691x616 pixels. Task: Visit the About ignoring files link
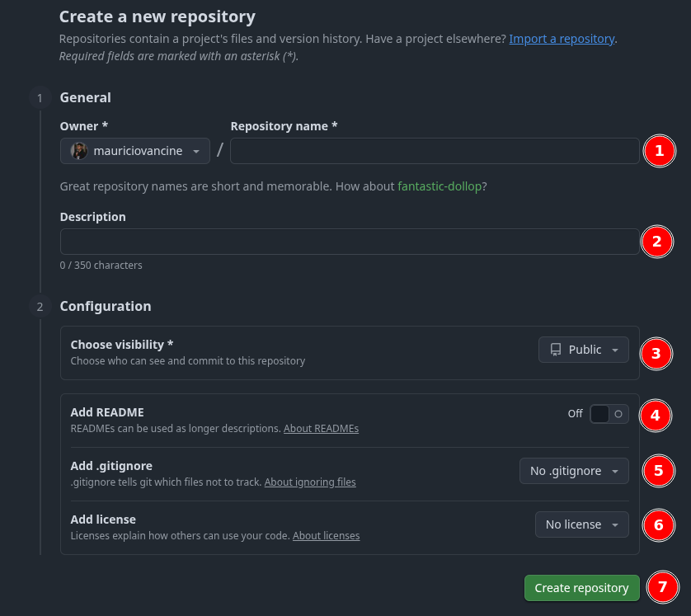coord(310,482)
